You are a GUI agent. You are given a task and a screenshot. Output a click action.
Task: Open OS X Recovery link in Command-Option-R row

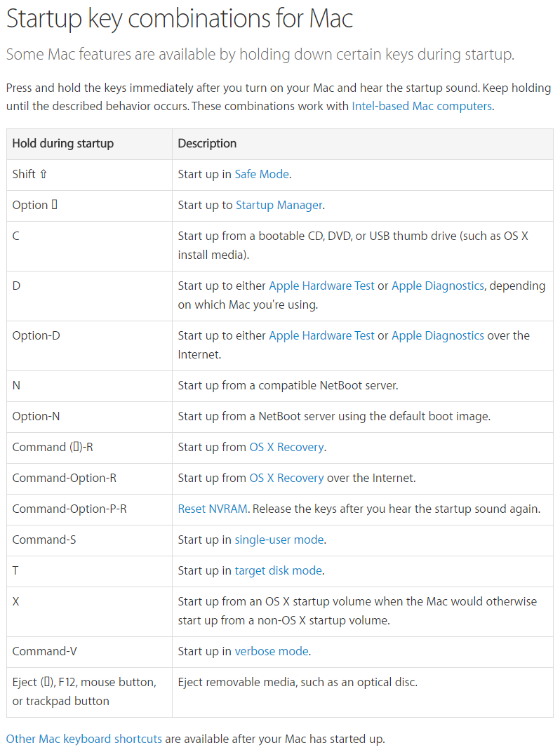[286, 478]
